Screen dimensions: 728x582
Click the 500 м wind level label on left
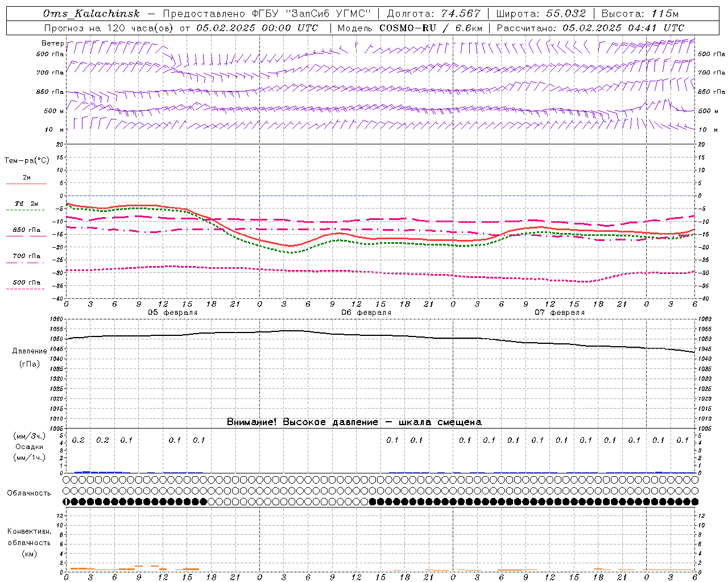(54, 111)
